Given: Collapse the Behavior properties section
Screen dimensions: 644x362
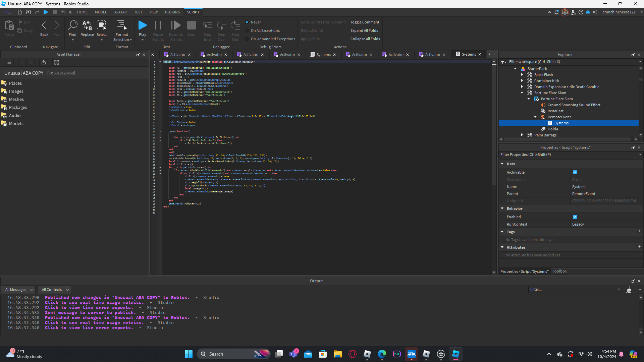Looking at the screenshot, I should pos(502,208).
